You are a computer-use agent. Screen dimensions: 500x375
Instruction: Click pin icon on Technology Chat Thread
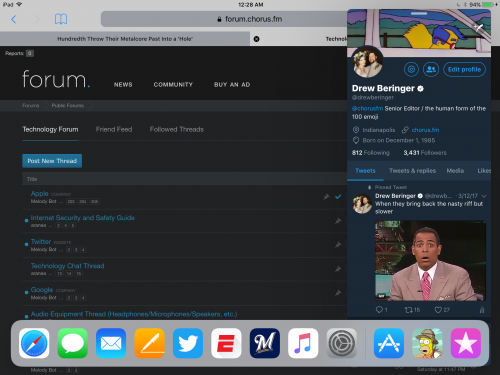click(x=338, y=269)
